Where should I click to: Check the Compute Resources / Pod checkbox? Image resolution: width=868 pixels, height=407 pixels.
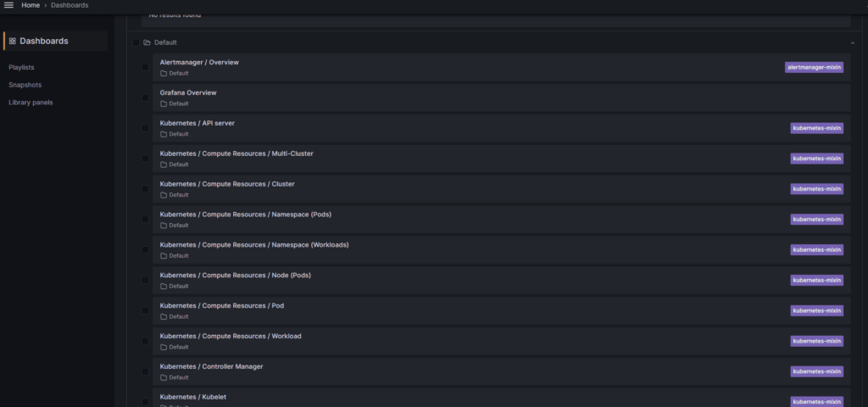pos(145,311)
